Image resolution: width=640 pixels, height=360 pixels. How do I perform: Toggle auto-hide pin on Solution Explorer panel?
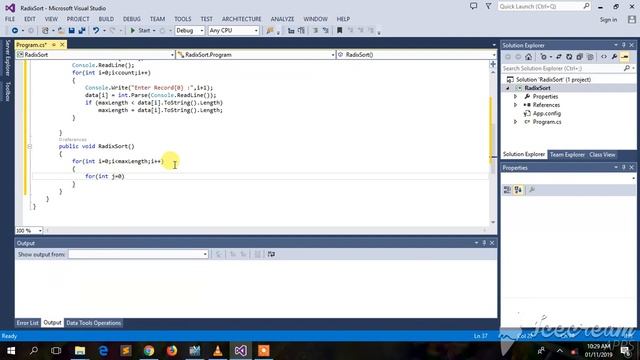tap(624, 45)
